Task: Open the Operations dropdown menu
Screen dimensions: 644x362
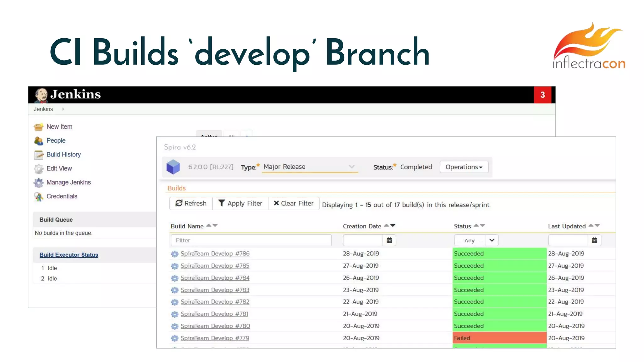Action: pyautogui.click(x=464, y=167)
